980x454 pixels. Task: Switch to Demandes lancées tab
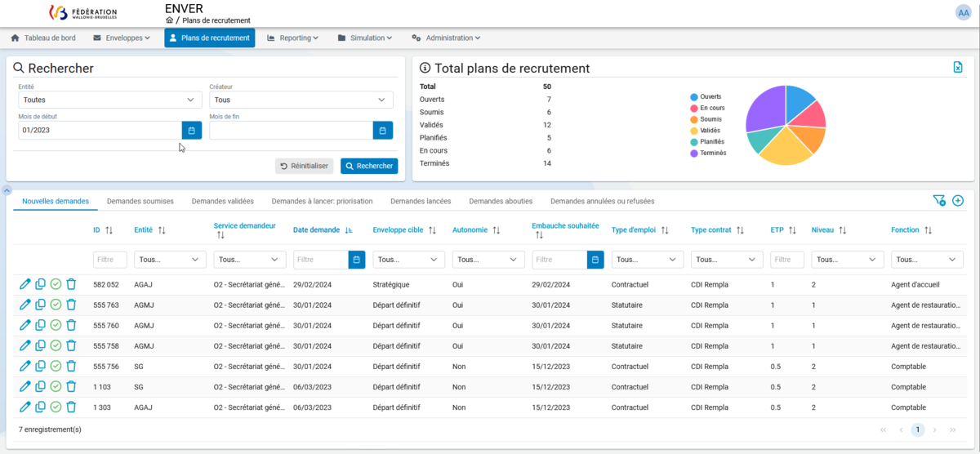click(421, 201)
